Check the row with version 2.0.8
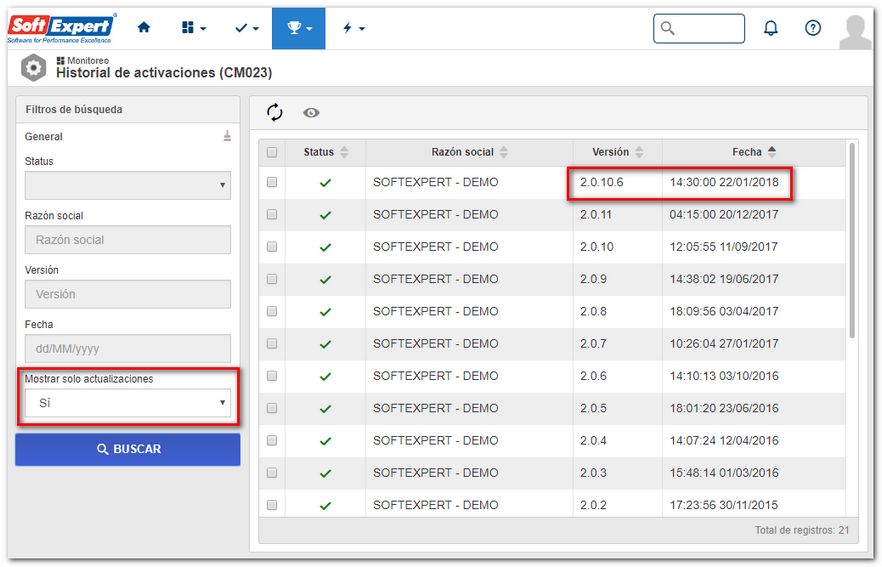The image size is (882, 567). click(x=272, y=311)
